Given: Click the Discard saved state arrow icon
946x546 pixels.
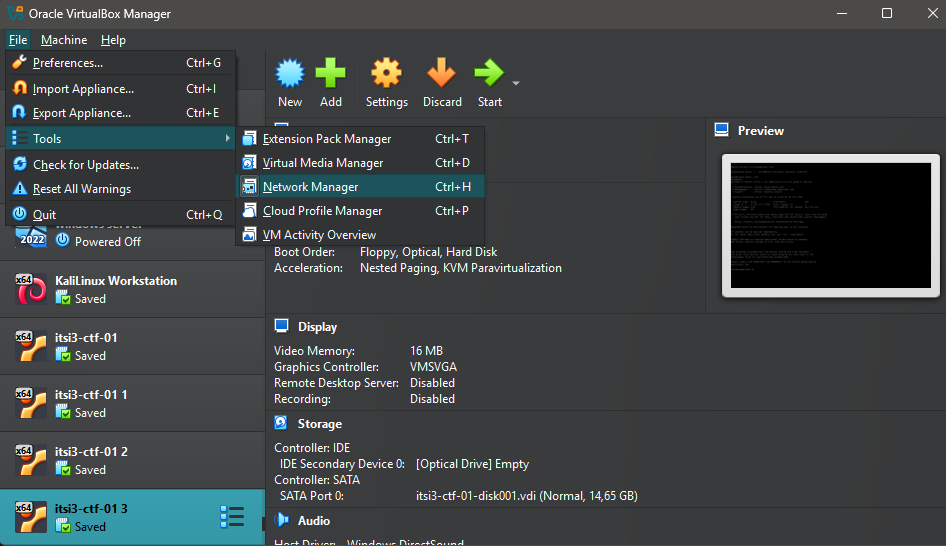Looking at the screenshot, I should point(442,73).
